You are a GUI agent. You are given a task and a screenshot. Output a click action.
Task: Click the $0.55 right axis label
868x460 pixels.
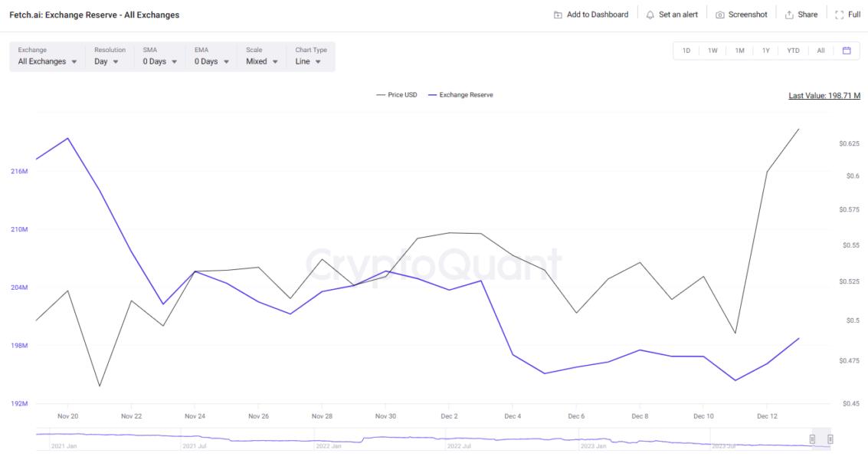click(851, 245)
